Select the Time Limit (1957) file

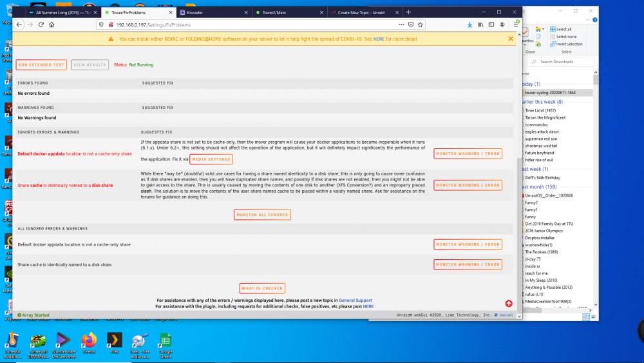point(540,110)
